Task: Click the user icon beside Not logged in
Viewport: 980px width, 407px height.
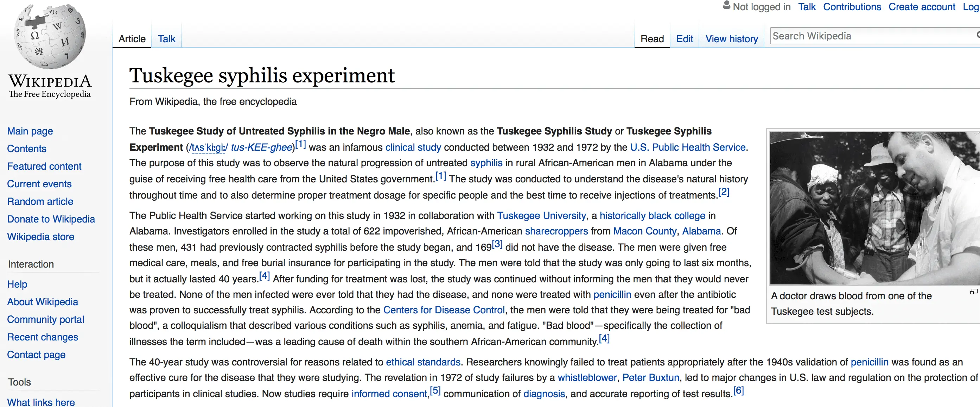Action: tap(726, 5)
